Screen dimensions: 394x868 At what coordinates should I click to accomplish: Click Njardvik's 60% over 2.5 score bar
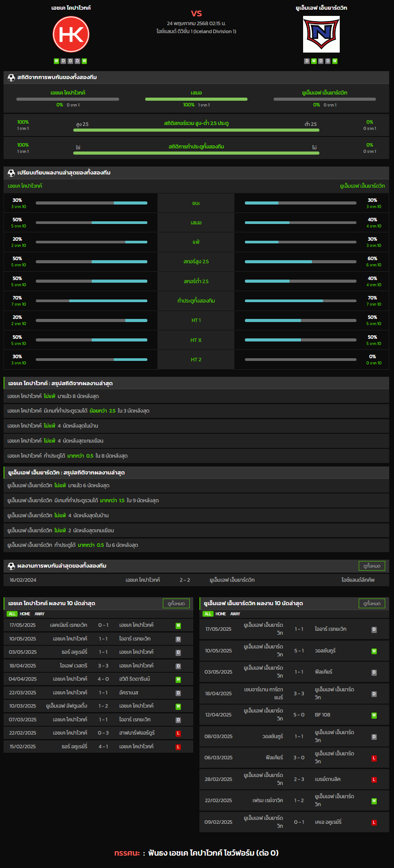(x=300, y=262)
